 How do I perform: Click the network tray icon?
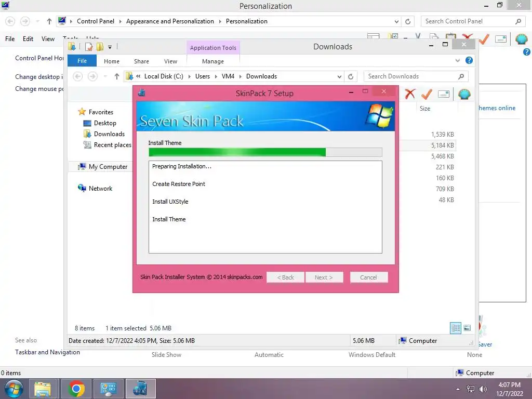471,389
